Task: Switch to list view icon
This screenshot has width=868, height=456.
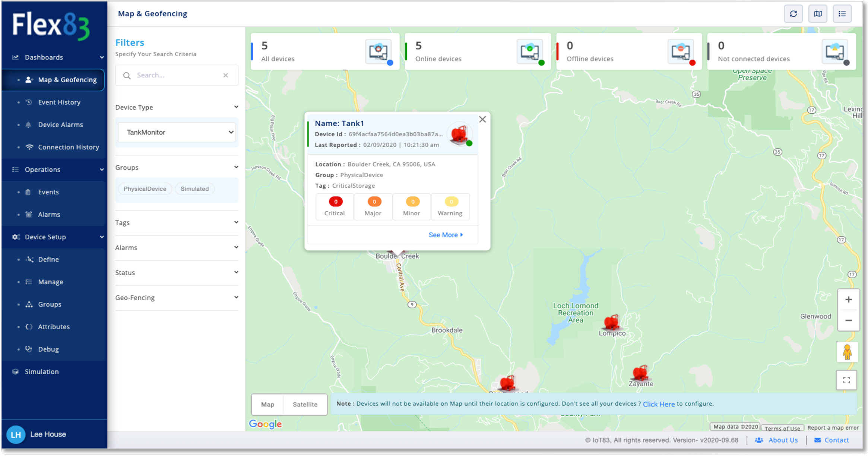Action: tap(842, 14)
